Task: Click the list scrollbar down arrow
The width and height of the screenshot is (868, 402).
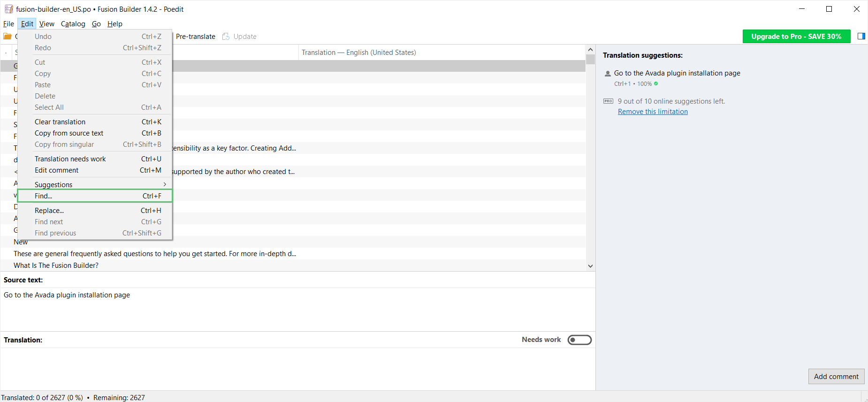Action: click(x=590, y=265)
